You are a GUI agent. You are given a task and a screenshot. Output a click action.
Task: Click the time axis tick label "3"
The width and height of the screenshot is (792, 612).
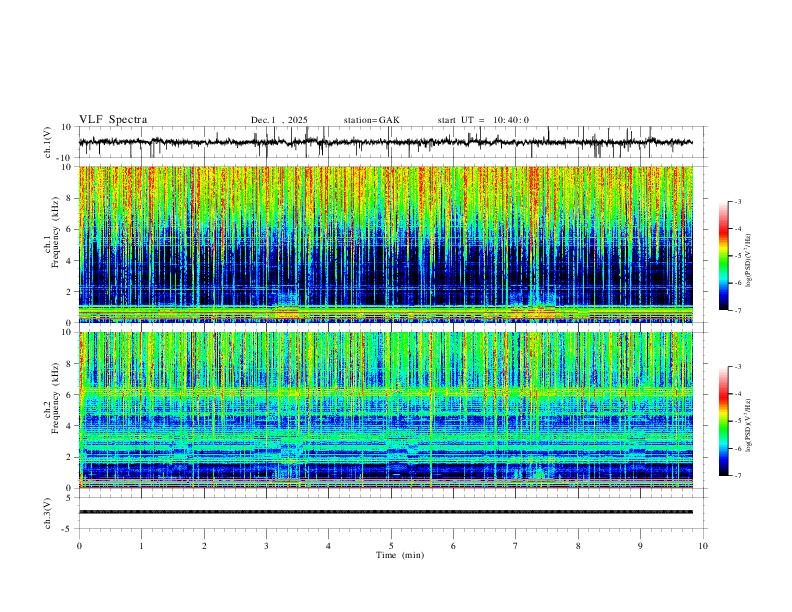coord(266,546)
